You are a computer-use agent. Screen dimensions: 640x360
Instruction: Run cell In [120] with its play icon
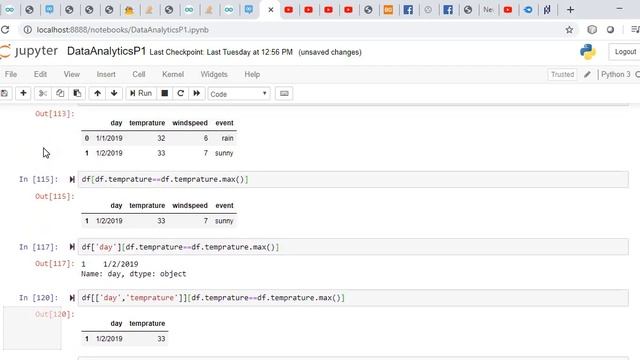coord(72,298)
